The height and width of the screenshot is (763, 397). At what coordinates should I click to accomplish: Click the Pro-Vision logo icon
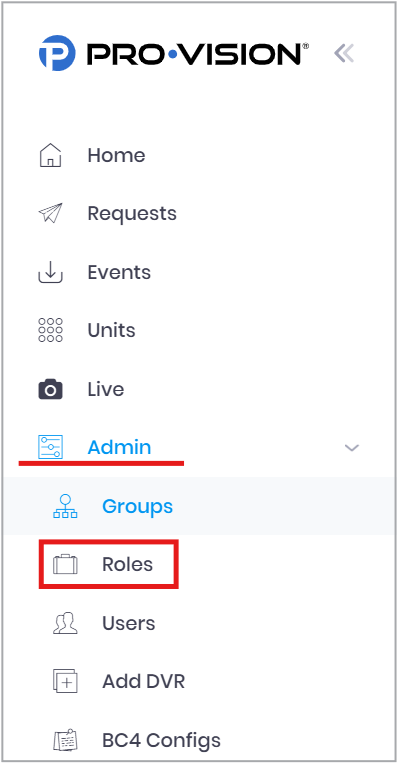(57, 53)
